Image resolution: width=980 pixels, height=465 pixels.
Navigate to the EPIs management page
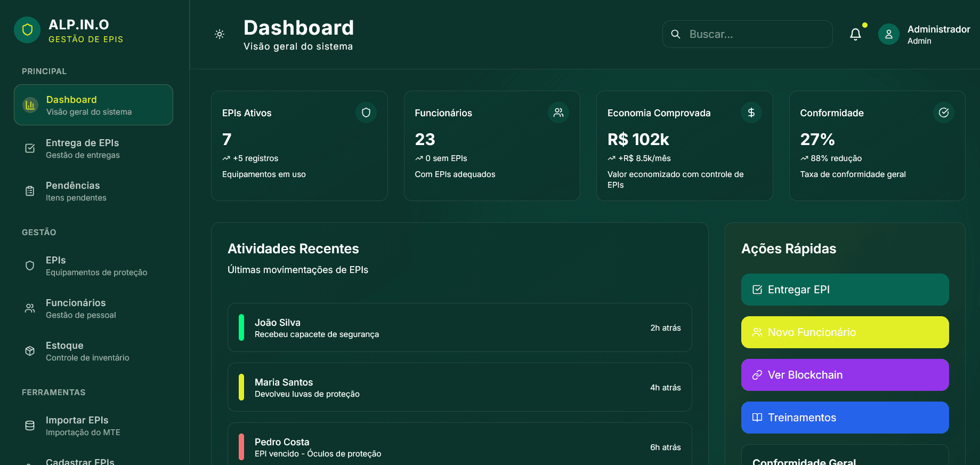click(93, 266)
